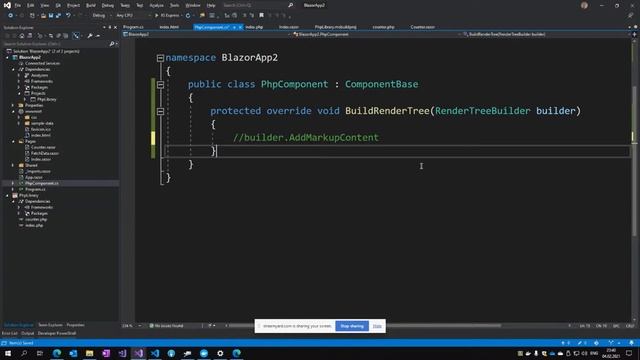Collapse the BuildRenderTree method block
640x360 pixels.
click(x=160, y=111)
